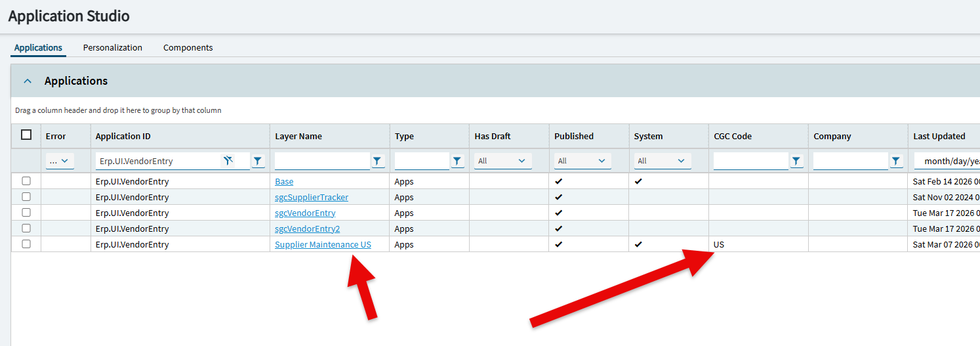Tick the select-all checkbox in the header
Viewport: 980px width, 346px height.
tap(26, 135)
